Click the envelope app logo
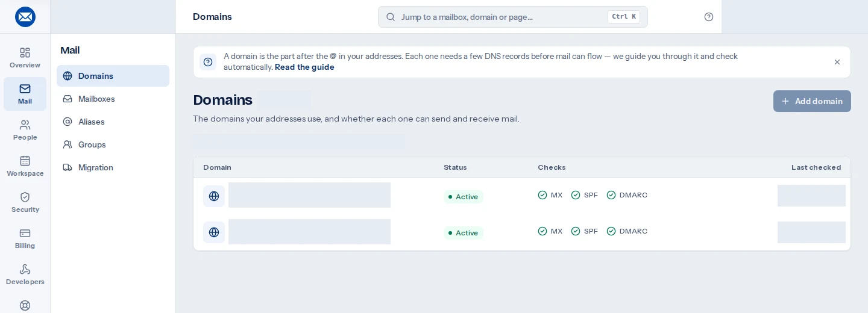Screen dimensions: 868x313 pyautogui.click(x=25, y=17)
